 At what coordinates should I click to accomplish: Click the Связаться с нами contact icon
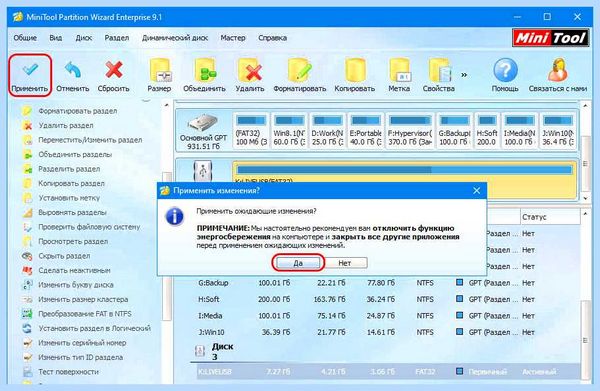(x=558, y=70)
